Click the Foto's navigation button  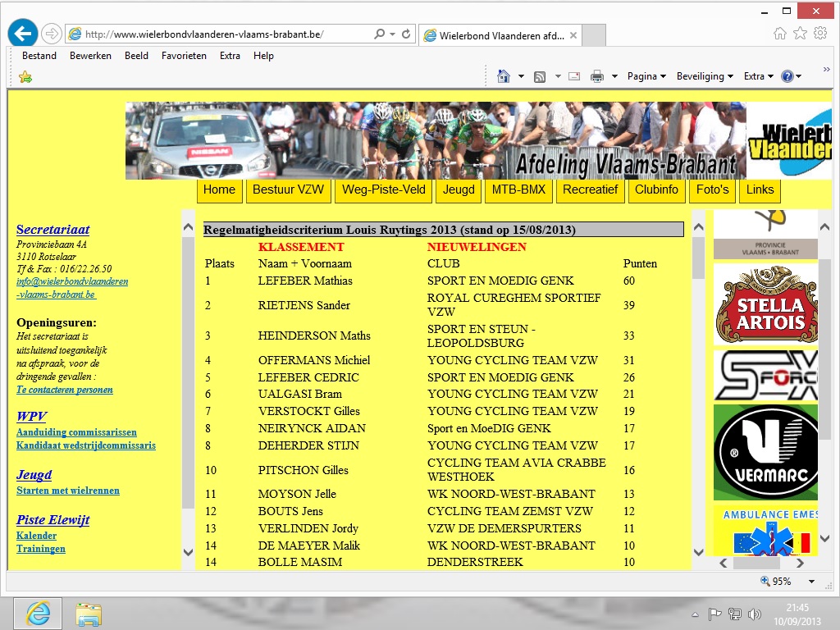point(713,190)
